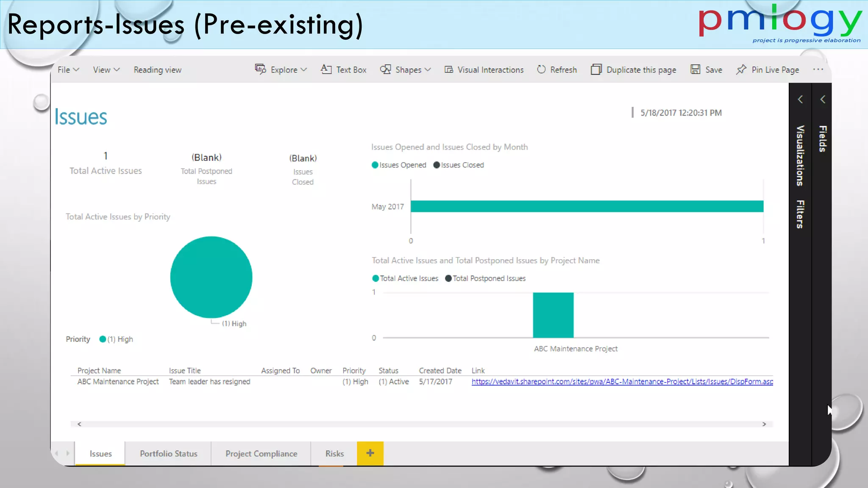
Task: Select the teal pie chart slice
Action: (211, 277)
